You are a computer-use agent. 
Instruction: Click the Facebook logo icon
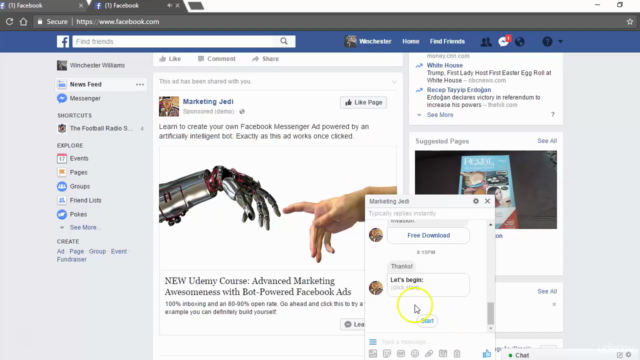63,41
